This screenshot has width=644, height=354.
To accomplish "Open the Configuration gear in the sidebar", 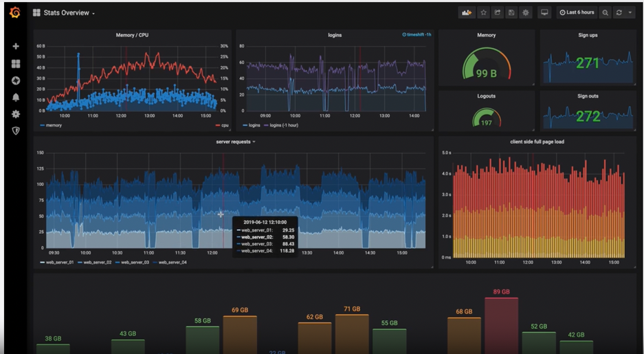I will tap(16, 114).
